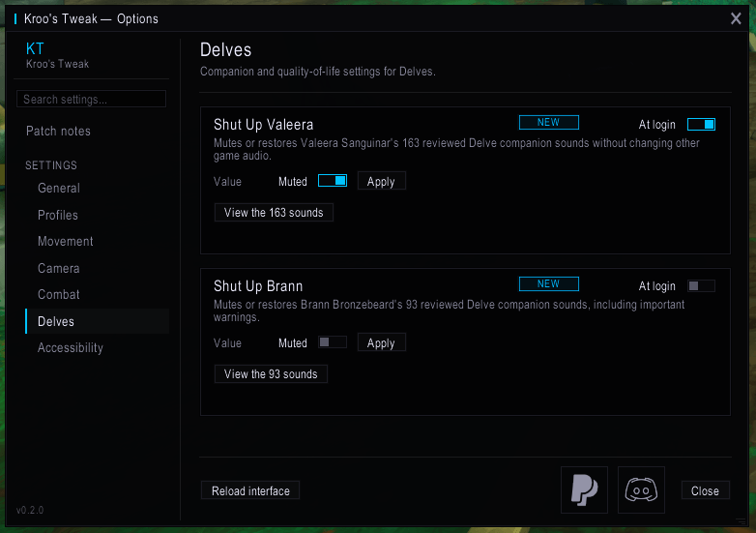Click the NEW badge on Shut Up Valeera
The width and height of the screenshot is (756, 533).
tap(549, 122)
